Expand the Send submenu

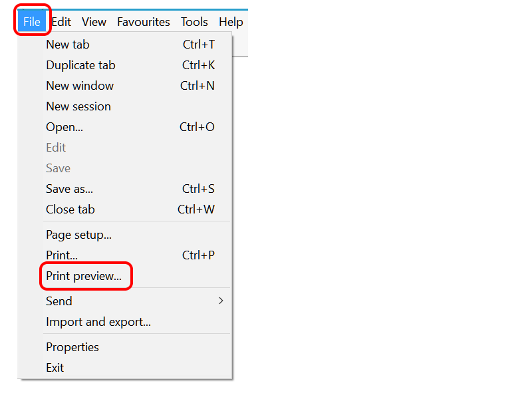59,301
